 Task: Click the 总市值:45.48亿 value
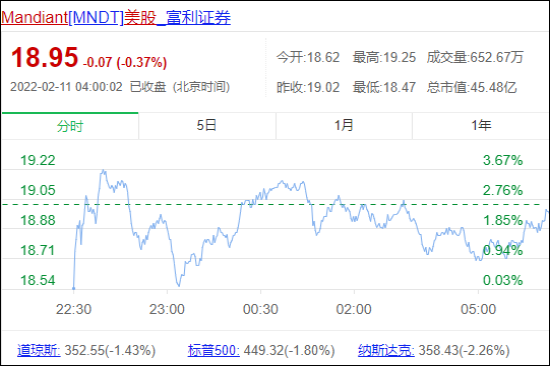click(472, 87)
